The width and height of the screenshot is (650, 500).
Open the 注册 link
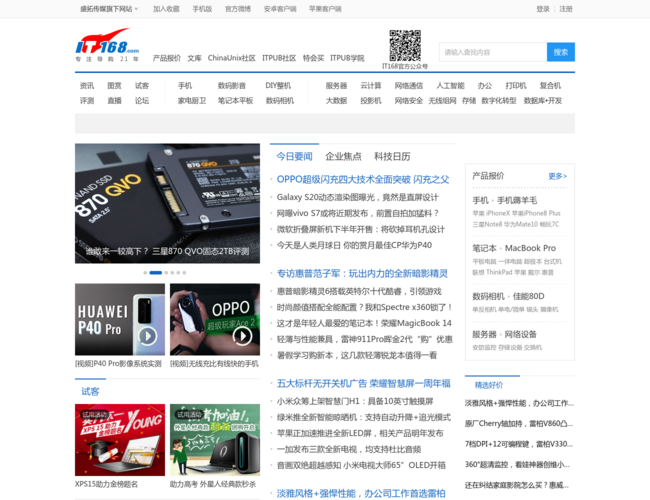(x=565, y=9)
